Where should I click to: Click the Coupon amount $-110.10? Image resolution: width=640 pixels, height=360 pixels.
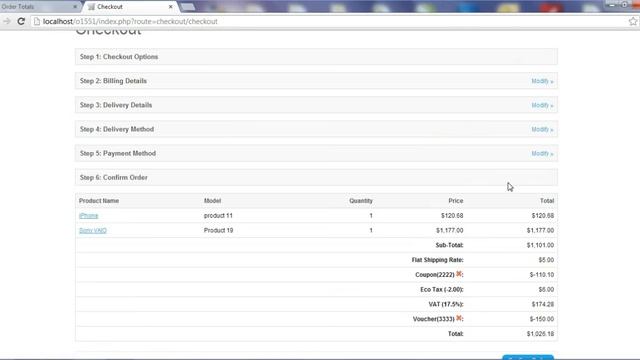pyautogui.click(x=542, y=275)
